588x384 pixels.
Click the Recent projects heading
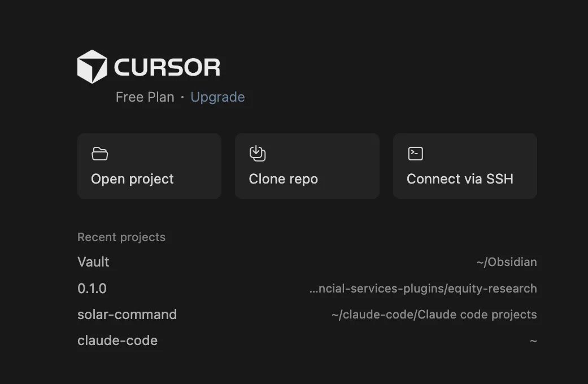point(121,237)
